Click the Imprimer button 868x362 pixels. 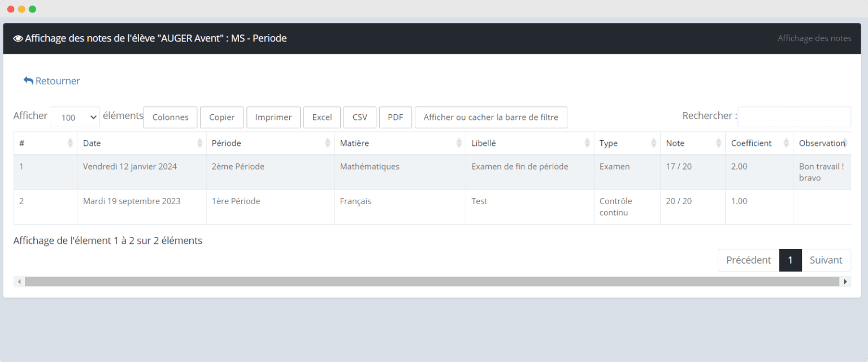274,117
